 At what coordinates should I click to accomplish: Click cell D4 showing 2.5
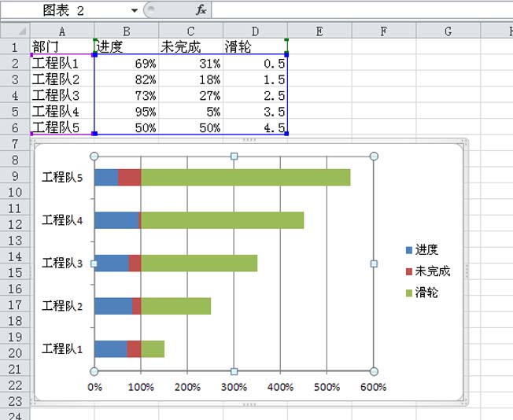pos(255,95)
